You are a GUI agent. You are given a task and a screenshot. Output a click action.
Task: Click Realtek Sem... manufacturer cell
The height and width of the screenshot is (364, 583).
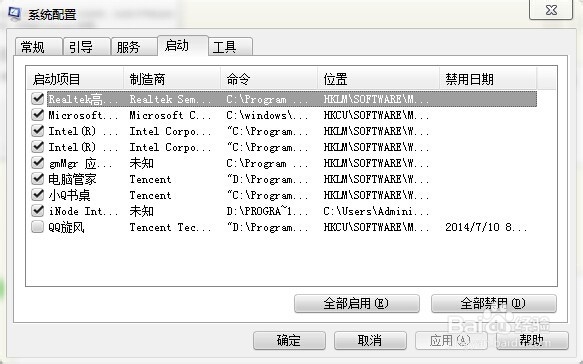pyautogui.click(x=170, y=99)
